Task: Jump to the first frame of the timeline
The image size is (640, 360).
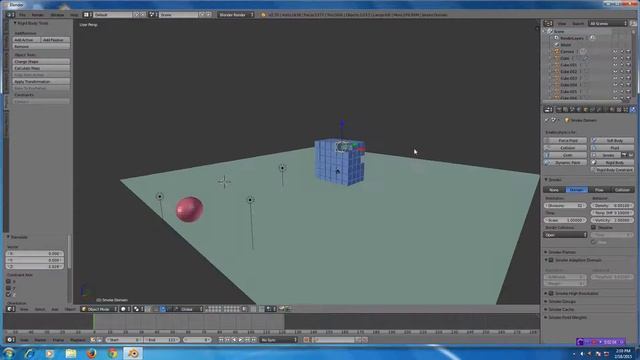Action: coord(221,340)
